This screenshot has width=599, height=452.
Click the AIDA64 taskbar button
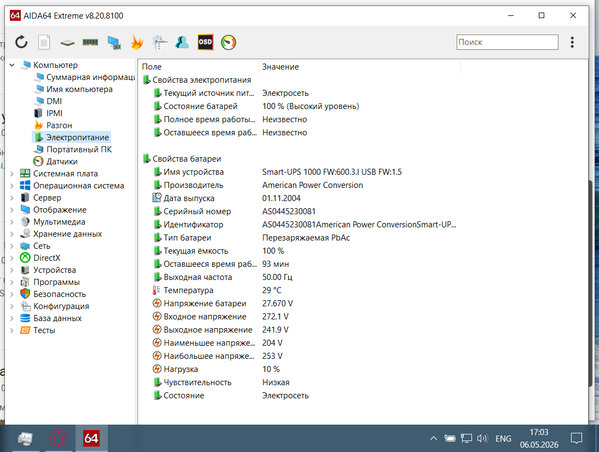pyautogui.click(x=91, y=438)
